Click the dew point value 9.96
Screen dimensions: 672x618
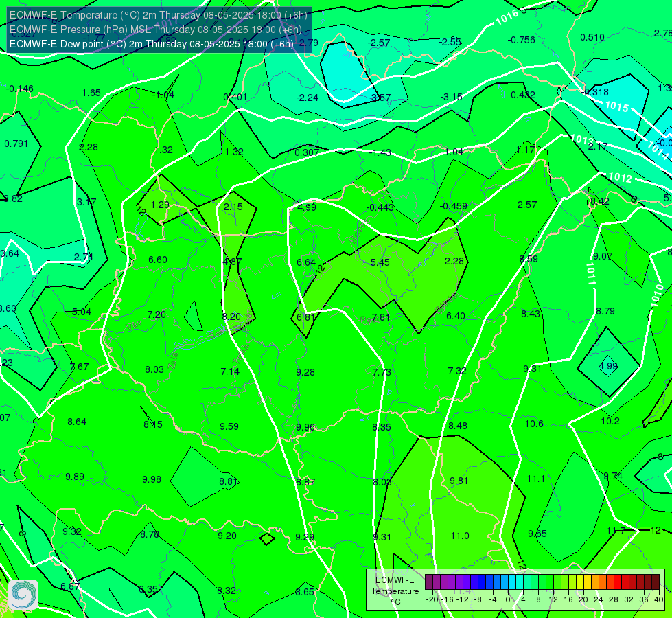coord(305,428)
